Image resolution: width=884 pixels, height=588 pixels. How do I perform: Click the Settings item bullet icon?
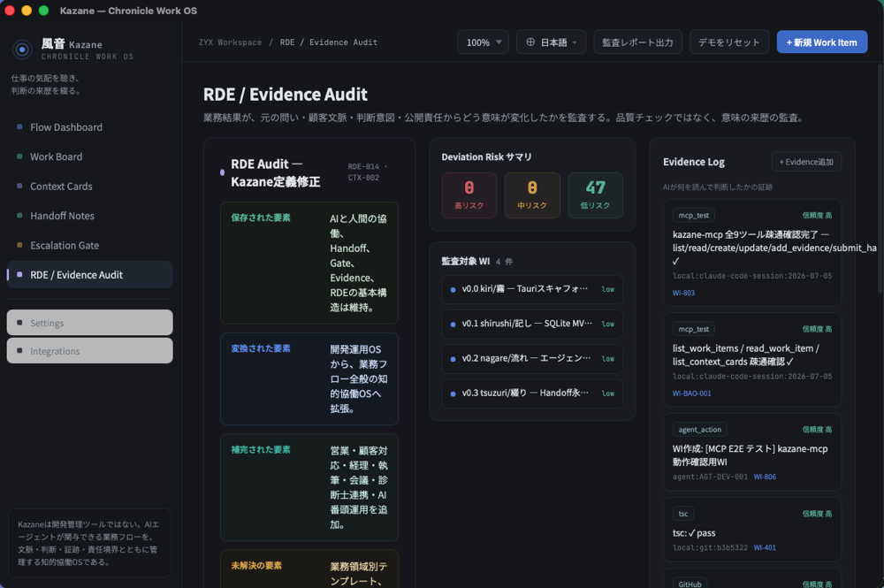point(19,323)
